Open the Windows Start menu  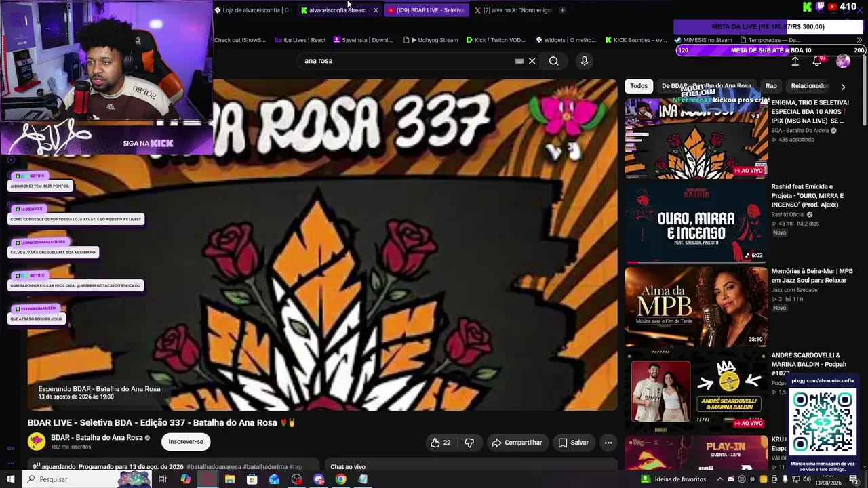click(11, 479)
